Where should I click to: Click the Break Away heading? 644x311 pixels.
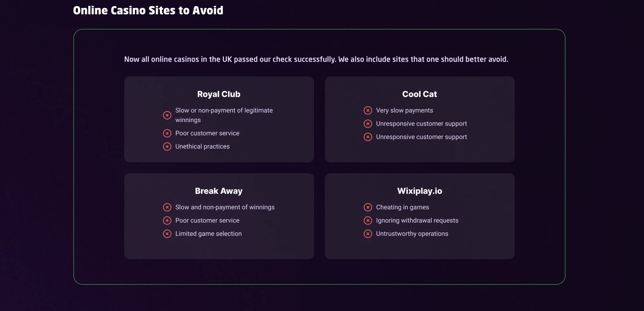click(x=219, y=191)
